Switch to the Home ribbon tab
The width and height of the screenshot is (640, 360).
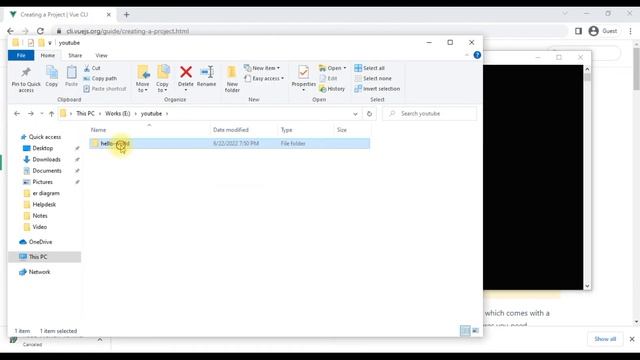pos(48,55)
